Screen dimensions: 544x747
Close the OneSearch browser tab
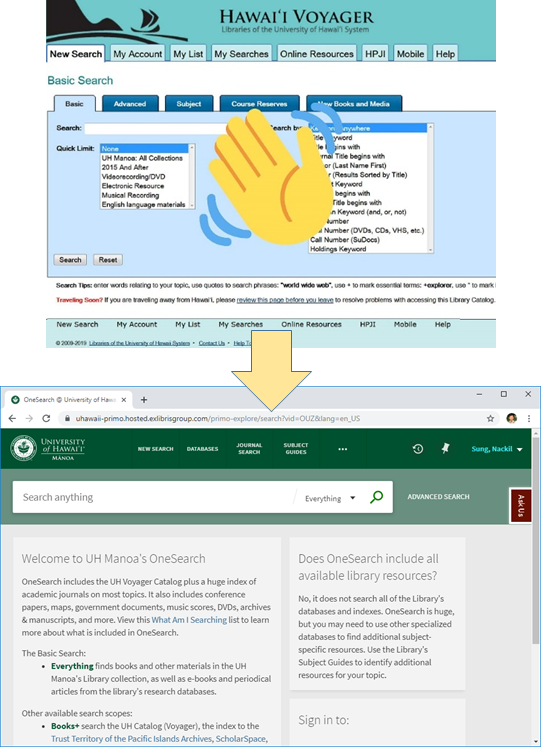[x=124, y=400]
